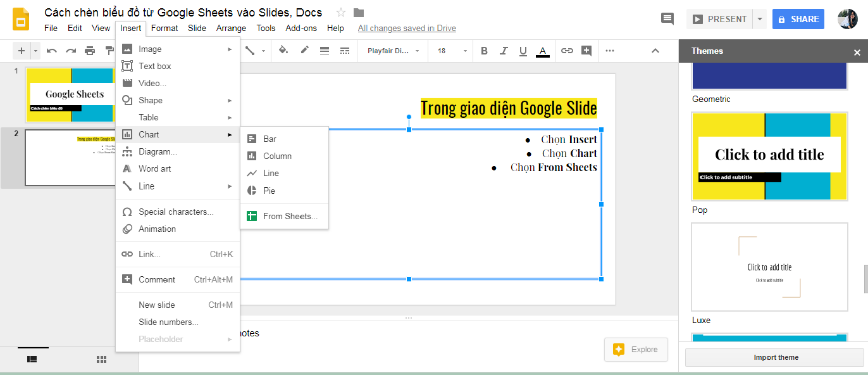868x375 pixels.
Task: Open the File menu
Action: pos(51,28)
